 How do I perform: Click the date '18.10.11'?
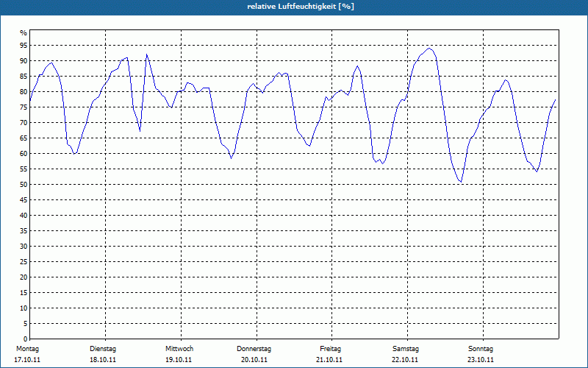click(x=103, y=360)
